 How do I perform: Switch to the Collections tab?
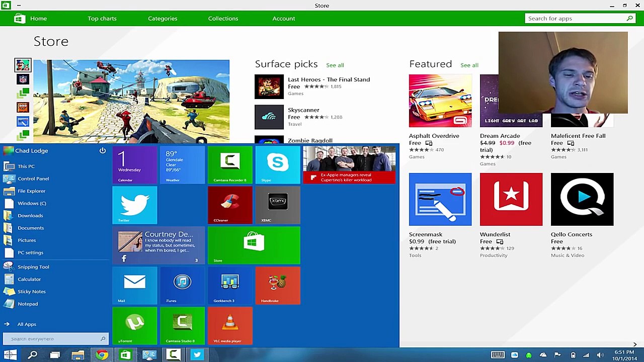(223, 19)
